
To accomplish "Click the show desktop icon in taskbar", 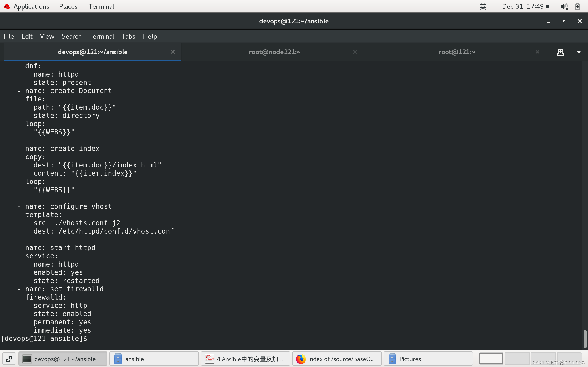I will point(9,359).
